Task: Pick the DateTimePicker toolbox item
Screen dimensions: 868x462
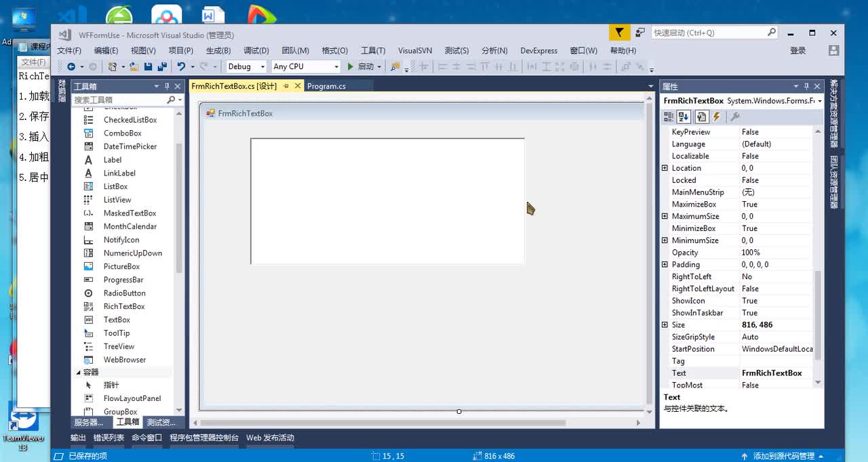Action: point(130,146)
